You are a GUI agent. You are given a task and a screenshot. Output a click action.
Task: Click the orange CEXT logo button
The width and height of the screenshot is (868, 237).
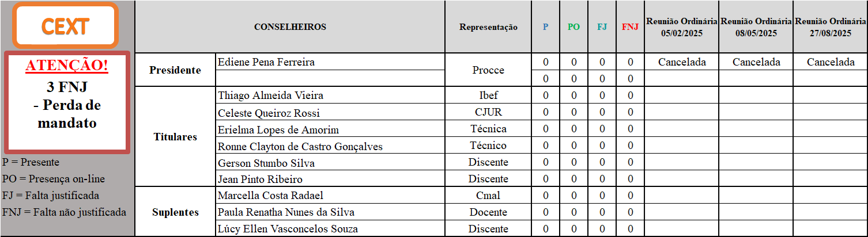(65, 26)
